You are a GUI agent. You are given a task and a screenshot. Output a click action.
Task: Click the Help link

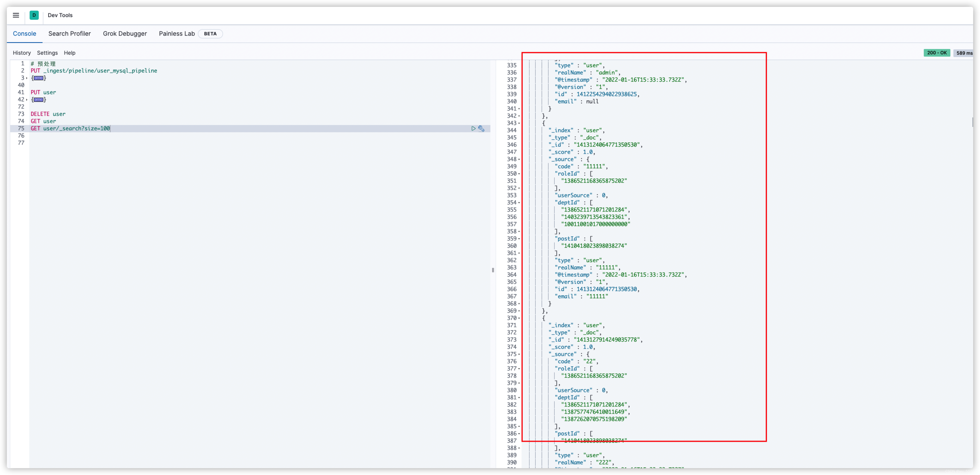tap(70, 53)
